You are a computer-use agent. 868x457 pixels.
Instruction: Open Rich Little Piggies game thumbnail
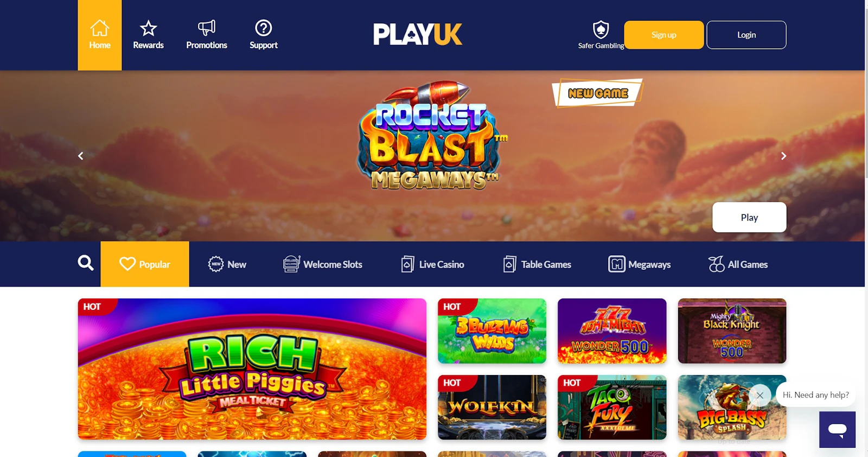(252, 369)
